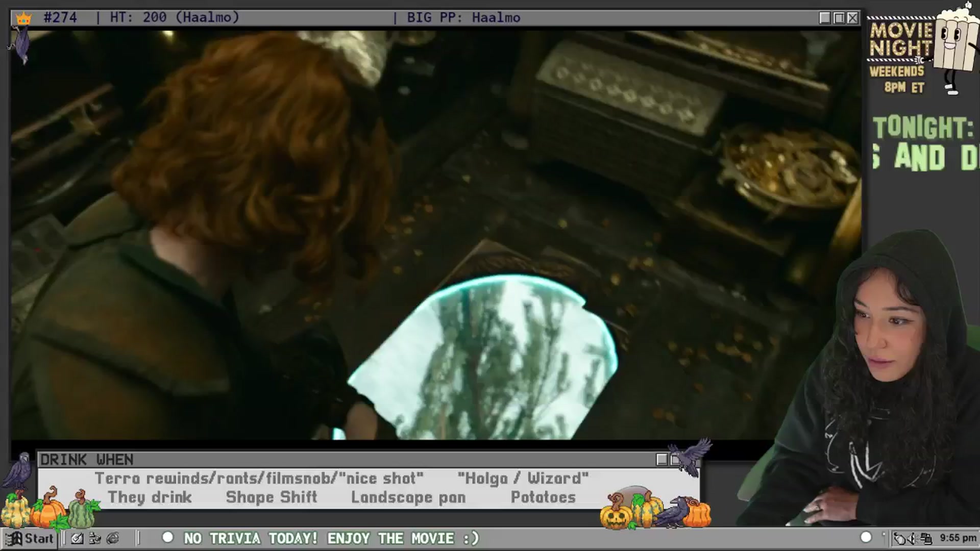Click the "HT: 200 (Haalmo)" title text
This screenshot has height=551, width=980.
175,17
